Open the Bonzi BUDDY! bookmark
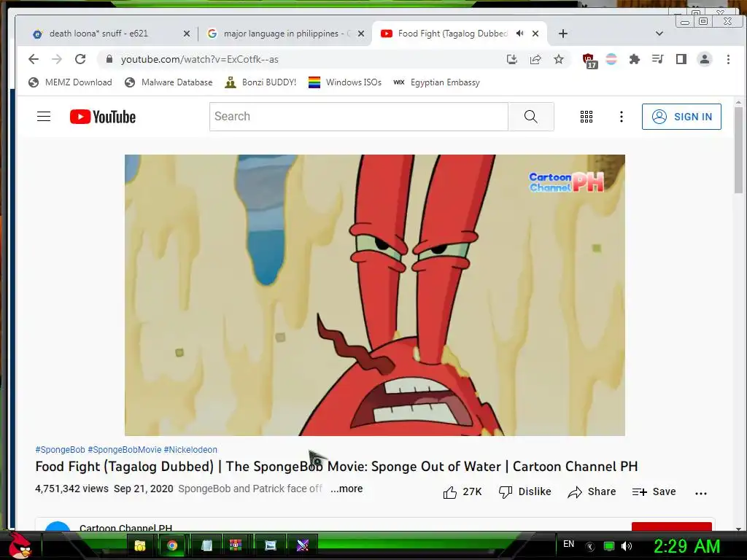 click(260, 82)
